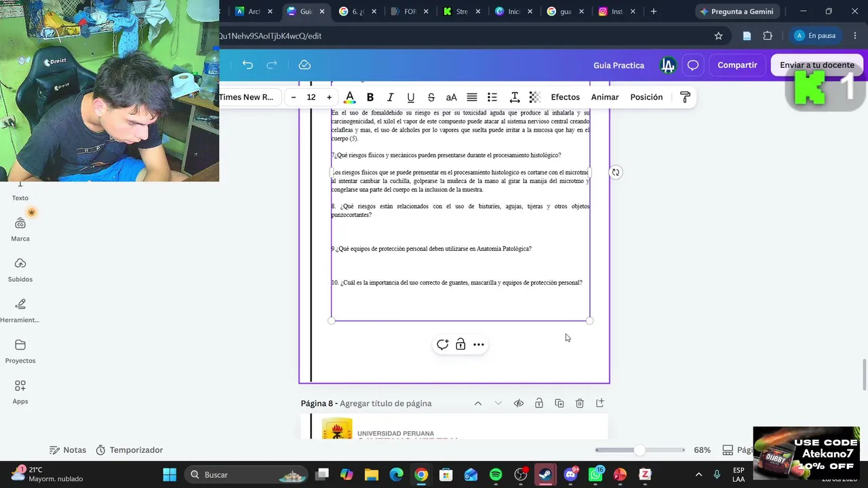Move Página 8 up with chevron

click(x=478, y=403)
